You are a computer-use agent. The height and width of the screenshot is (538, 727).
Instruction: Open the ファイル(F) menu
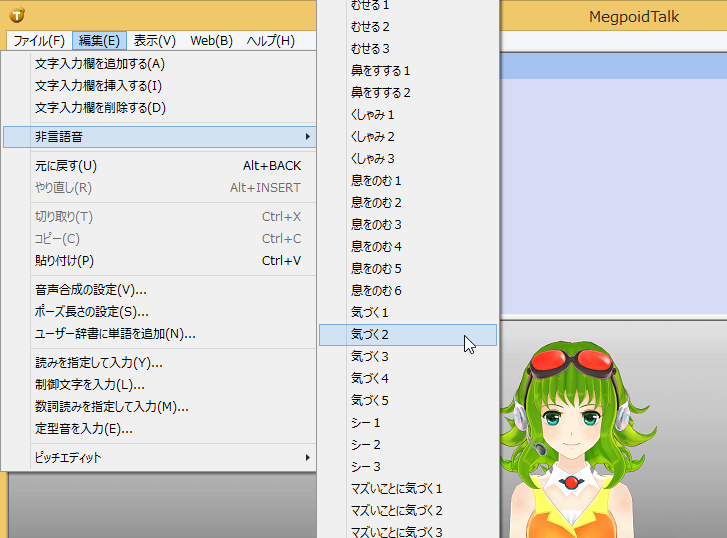point(39,41)
